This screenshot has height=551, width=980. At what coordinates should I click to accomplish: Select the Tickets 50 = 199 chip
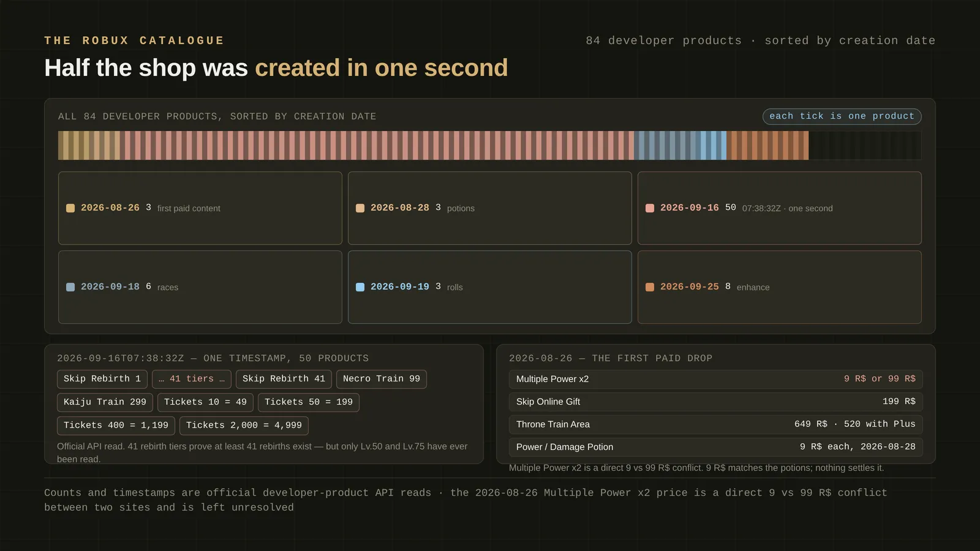(309, 402)
